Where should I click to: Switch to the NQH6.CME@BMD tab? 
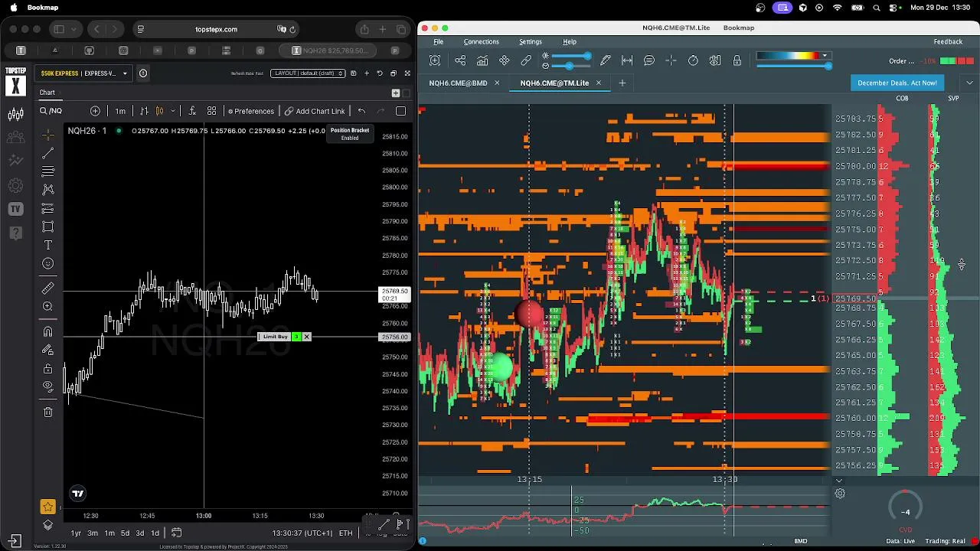click(458, 83)
